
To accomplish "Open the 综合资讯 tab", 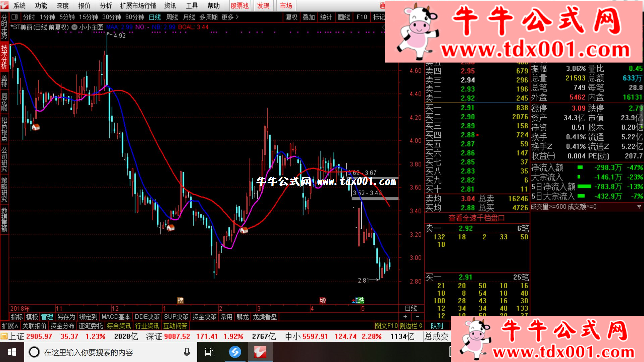I will pos(119,326).
